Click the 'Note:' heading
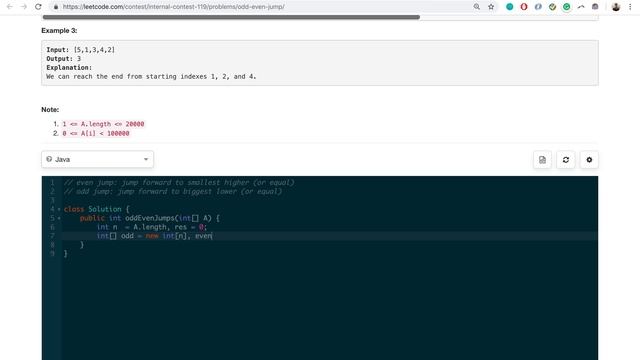The width and height of the screenshot is (640, 360). (50, 109)
